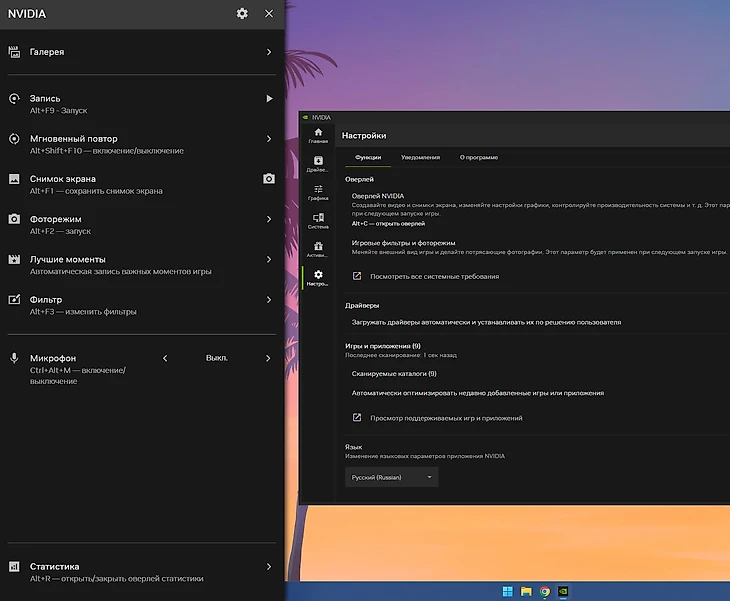Open the Система section in the sidebar
730x601 pixels.
(318, 221)
